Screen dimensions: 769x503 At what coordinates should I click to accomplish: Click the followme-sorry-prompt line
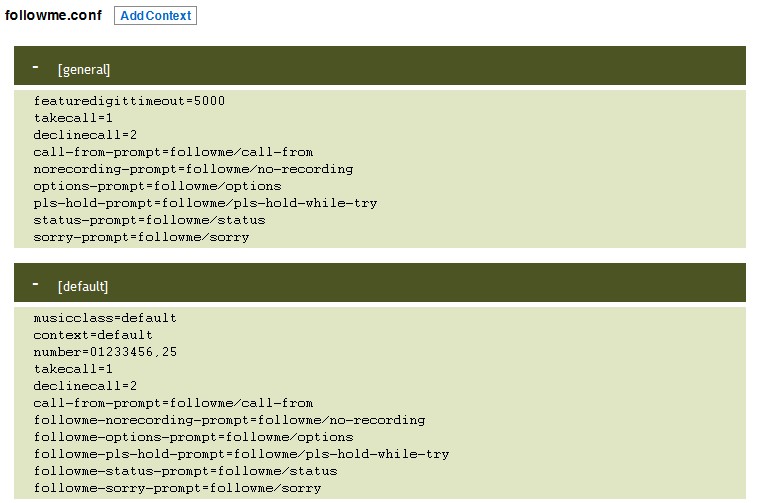coord(177,488)
